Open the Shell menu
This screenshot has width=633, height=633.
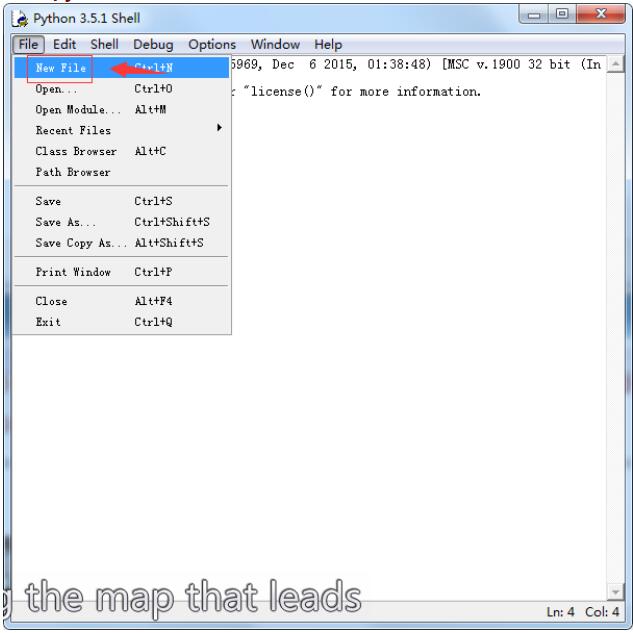click(x=102, y=45)
